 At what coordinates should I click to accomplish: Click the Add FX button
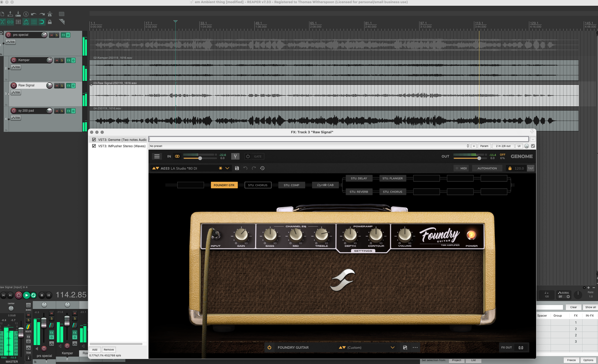(x=95, y=350)
